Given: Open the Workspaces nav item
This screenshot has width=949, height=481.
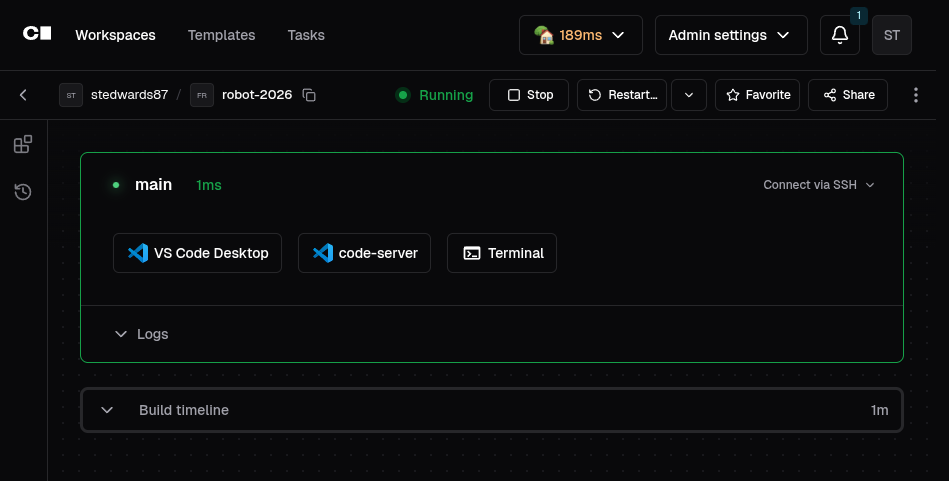Looking at the screenshot, I should coord(115,35).
